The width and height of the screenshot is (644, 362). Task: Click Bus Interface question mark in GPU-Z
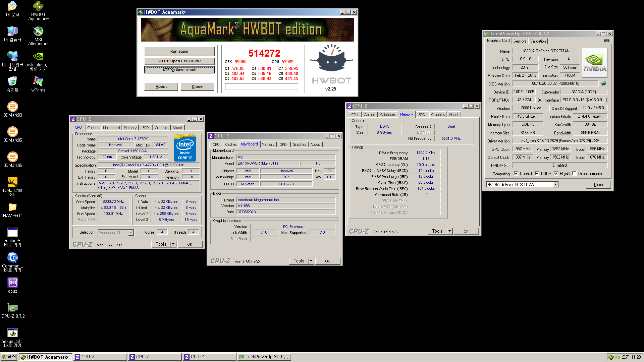[x=606, y=100]
